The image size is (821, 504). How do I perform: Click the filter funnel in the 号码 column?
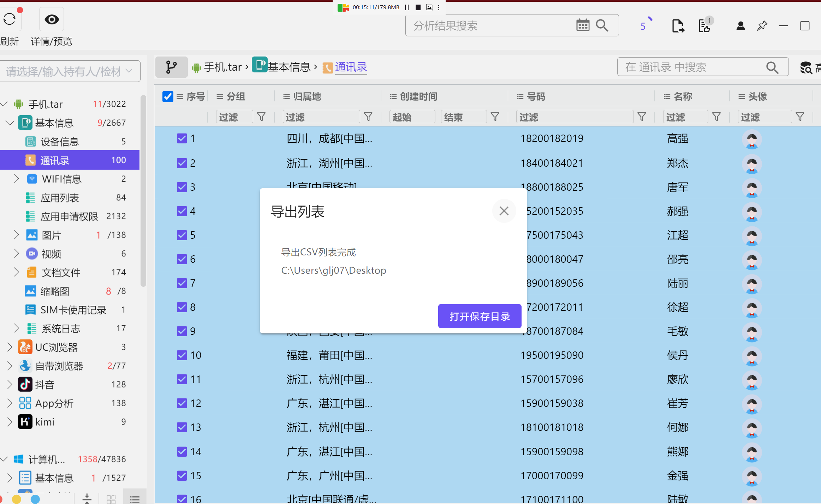point(642,117)
